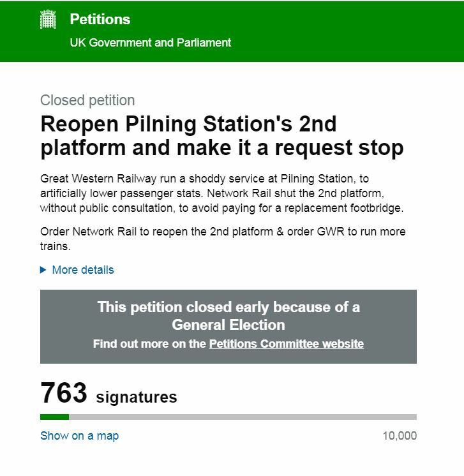Select the word signatures beside the count
464x476 pixels.
coord(137,397)
